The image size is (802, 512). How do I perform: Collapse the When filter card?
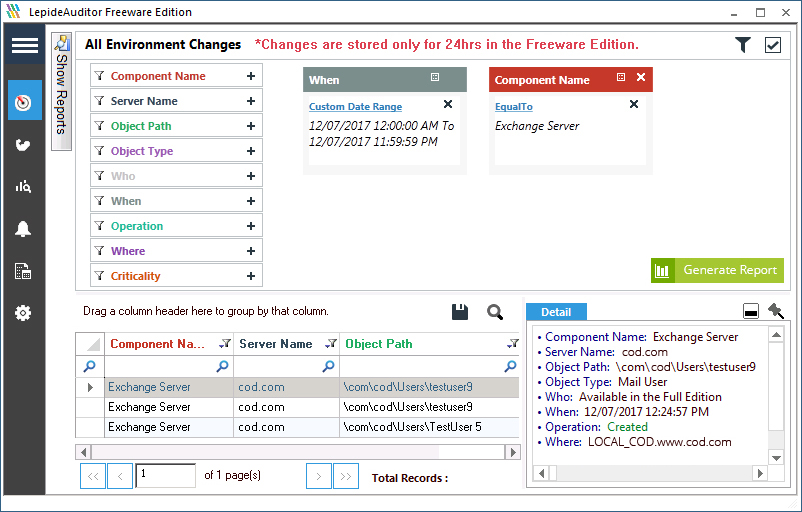435,77
